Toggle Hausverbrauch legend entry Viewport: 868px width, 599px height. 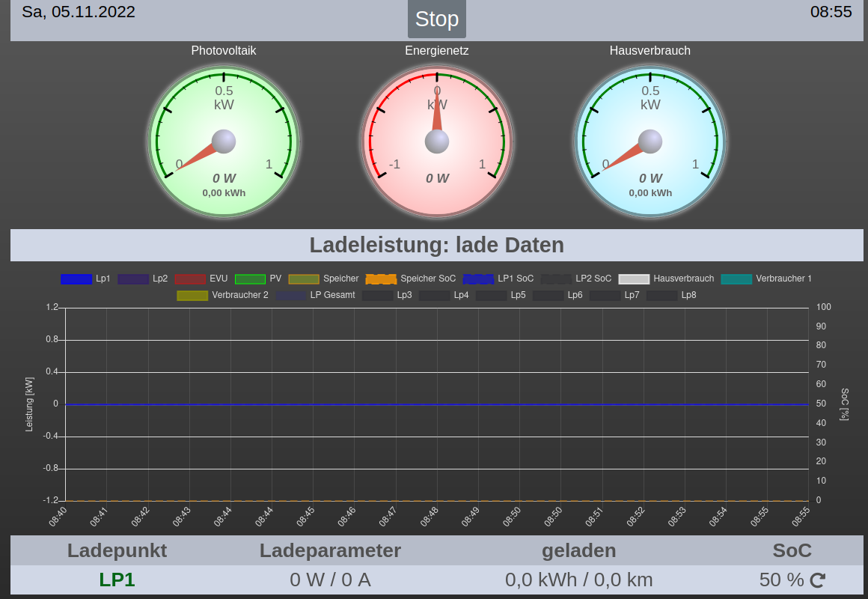pos(666,279)
